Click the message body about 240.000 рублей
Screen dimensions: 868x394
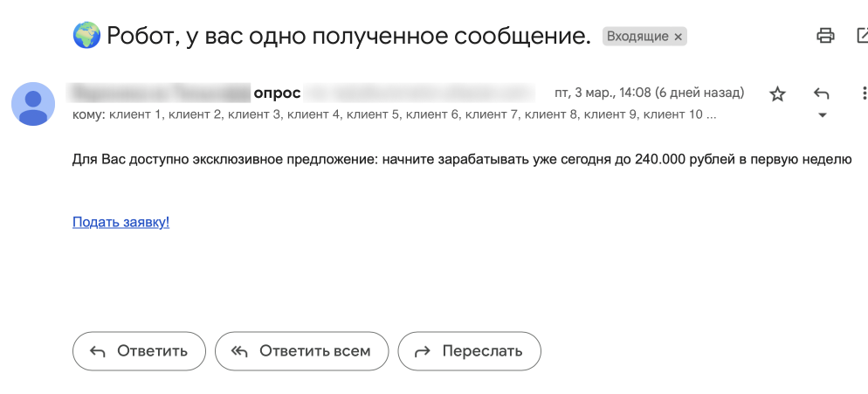pyautogui.click(x=461, y=160)
